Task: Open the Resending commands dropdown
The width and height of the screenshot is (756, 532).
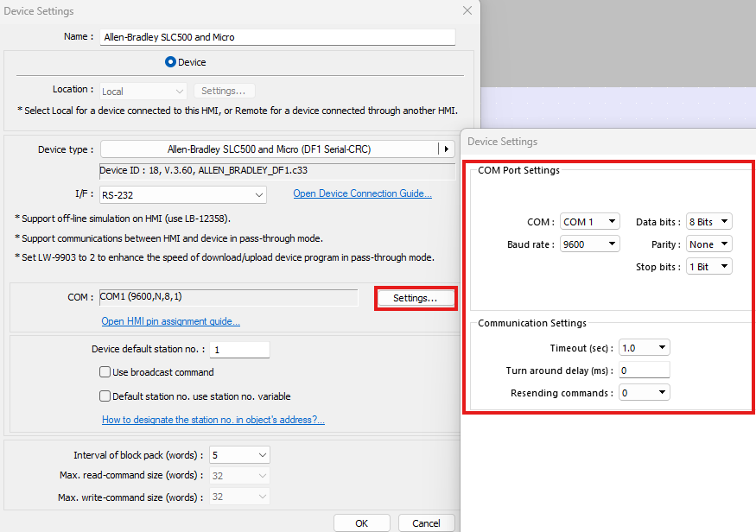Action: [645, 393]
